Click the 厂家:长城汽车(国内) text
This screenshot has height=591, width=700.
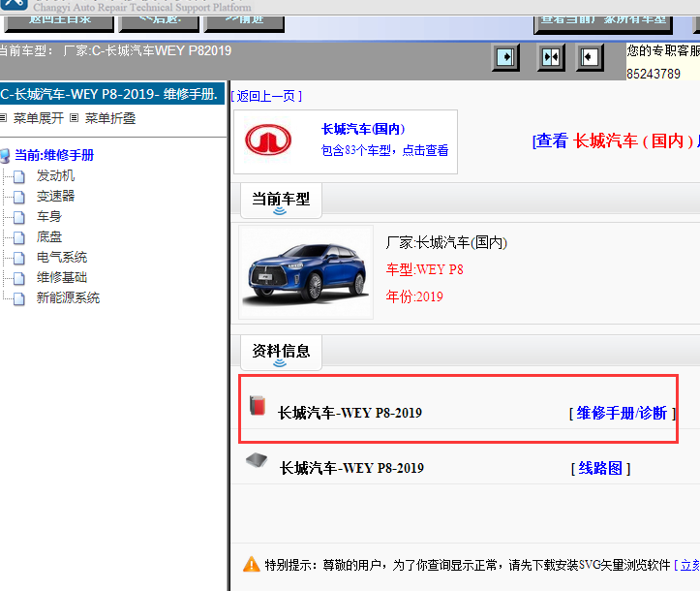tap(446, 242)
